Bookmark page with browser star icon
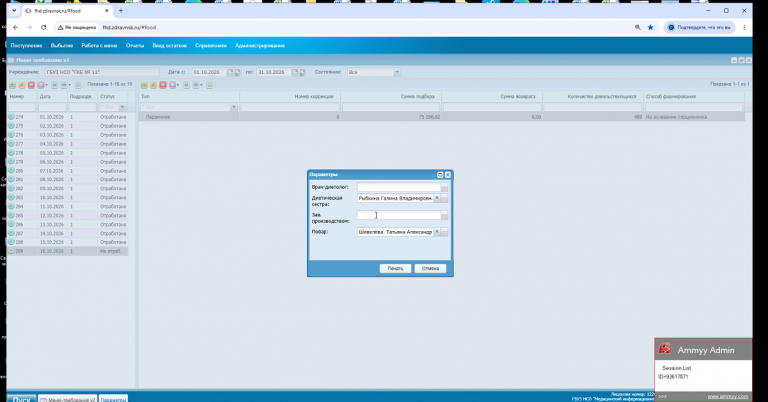 tap(650, 27)
